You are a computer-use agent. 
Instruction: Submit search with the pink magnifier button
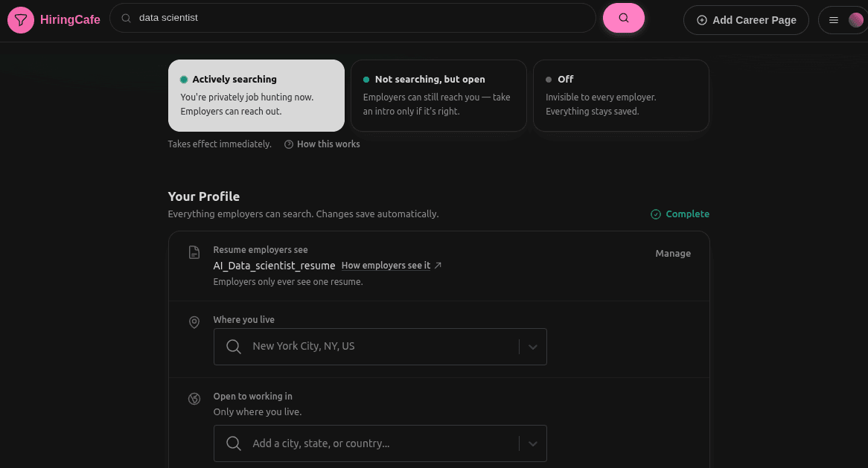tap(623, 18)
